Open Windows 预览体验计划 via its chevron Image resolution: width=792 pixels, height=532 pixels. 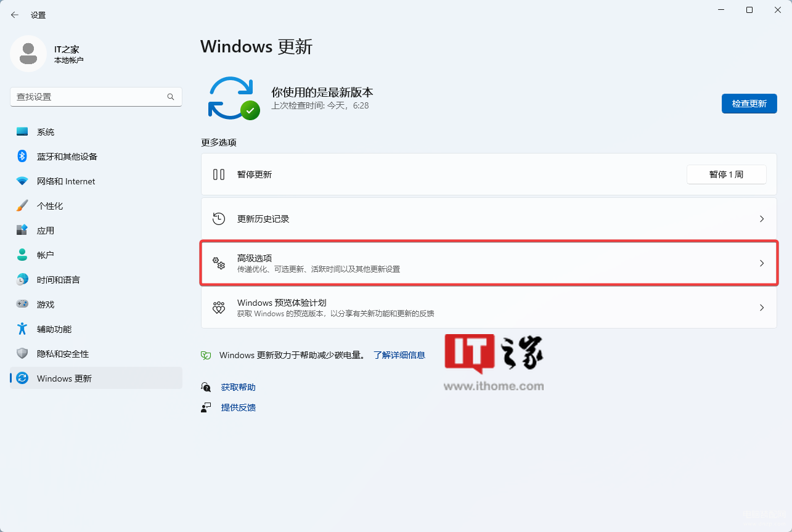[762, 308]
